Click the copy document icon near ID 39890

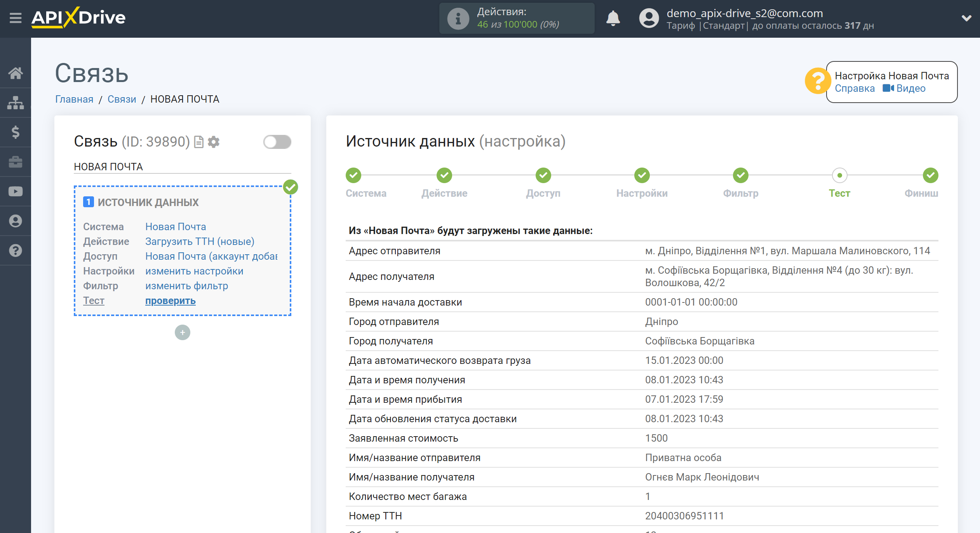pyautogui.click(x=199, y=142)
